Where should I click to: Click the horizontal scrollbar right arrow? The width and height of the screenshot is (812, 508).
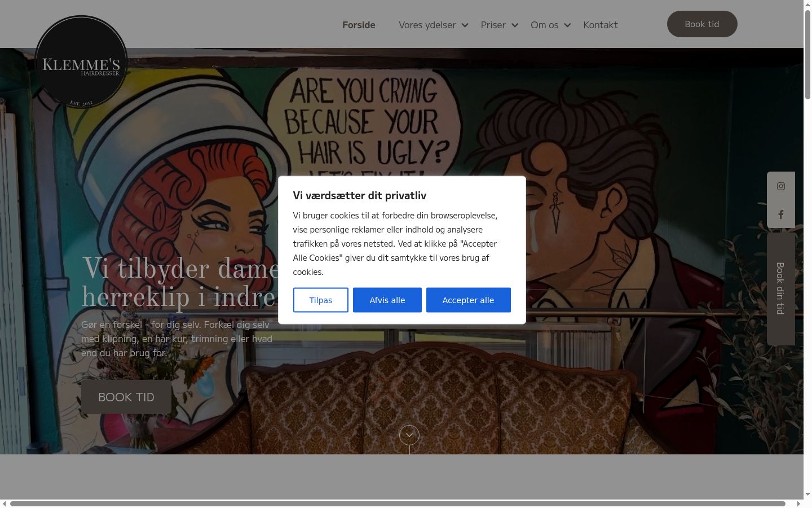799,503
